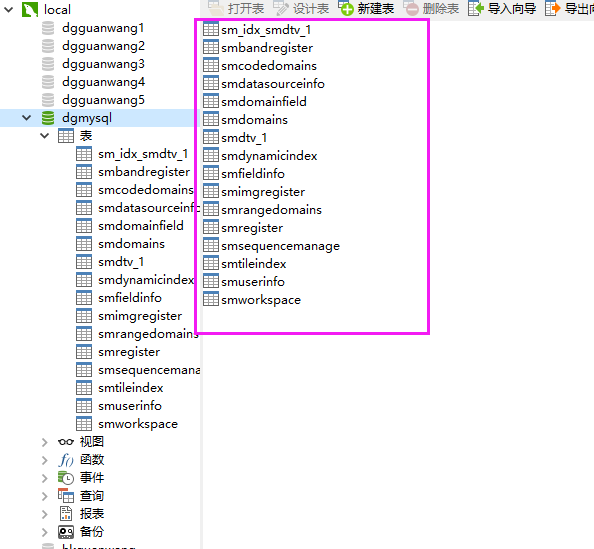Select dgguanwang3 database in tree
594x549 pixels.
click(x=103, y=64)
